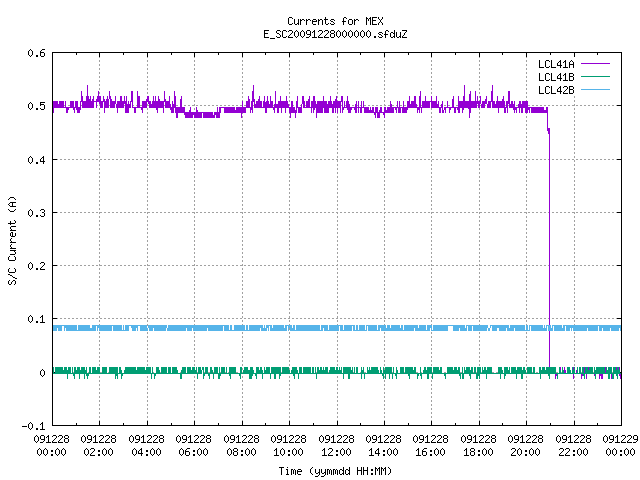
Task: Click the x-axis tick '091228 02:00'
Action: point(98,446)
